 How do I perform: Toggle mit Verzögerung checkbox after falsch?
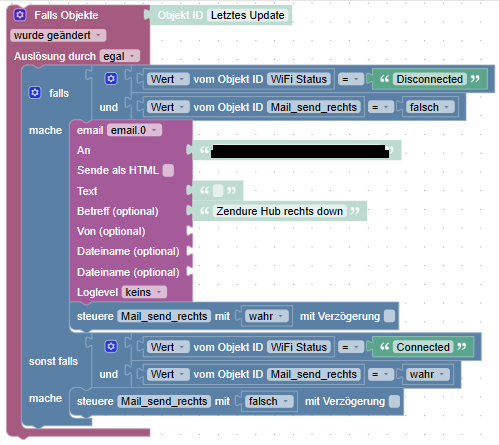tap(394, 401)
